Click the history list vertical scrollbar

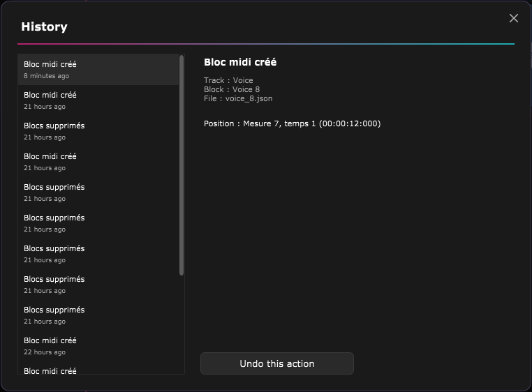pyautogui.click(x=182, y=165)
